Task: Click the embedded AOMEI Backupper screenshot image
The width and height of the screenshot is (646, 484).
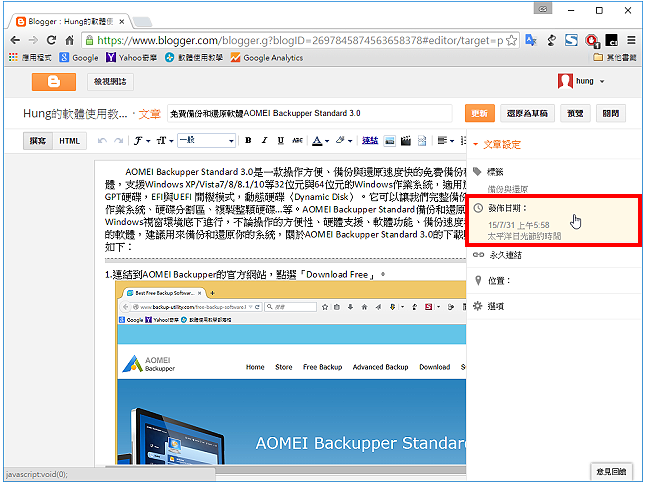Action: (290, 372)
